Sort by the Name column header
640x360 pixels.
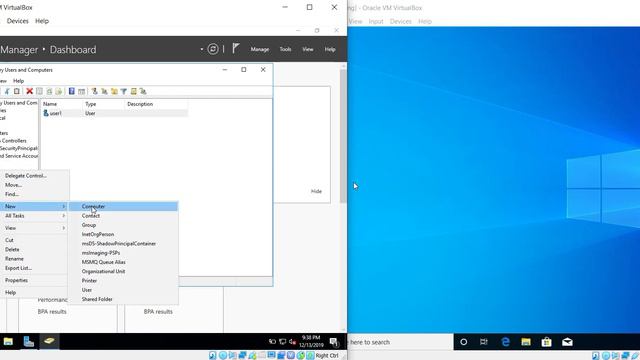click(62, 104)
